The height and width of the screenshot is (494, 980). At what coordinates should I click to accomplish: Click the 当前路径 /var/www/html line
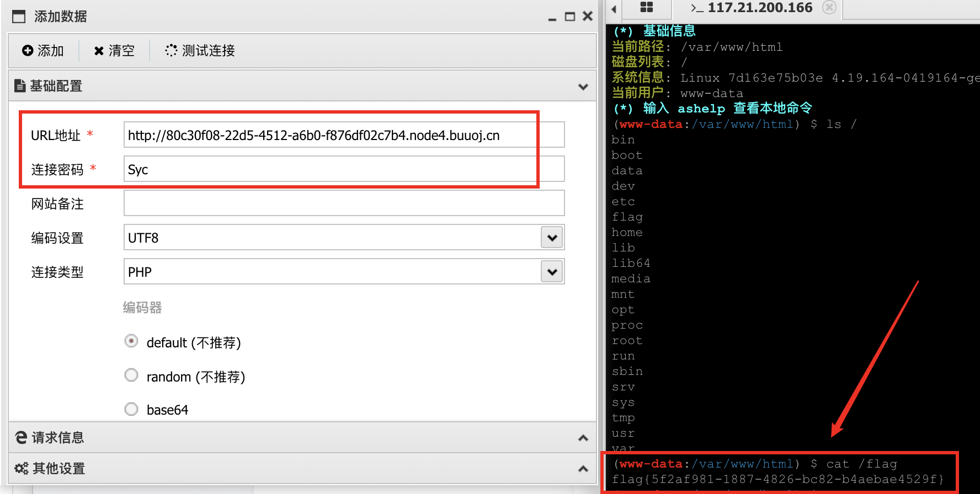coord(697,47)
